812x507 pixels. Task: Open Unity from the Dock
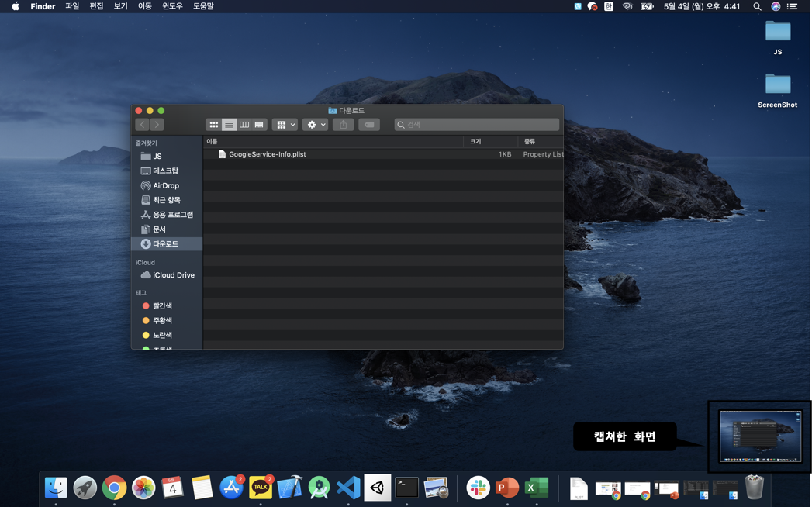(378, 488)
